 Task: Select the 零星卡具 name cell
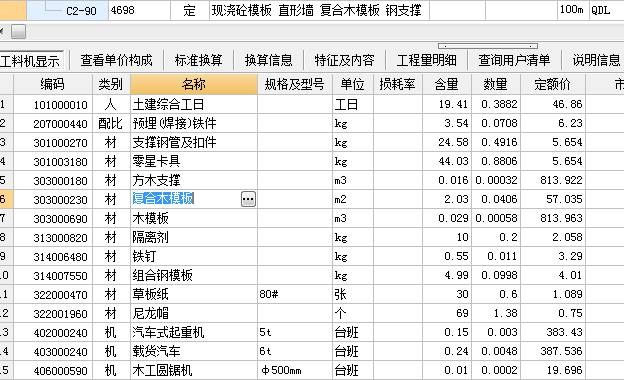click(x=194, y=161)
